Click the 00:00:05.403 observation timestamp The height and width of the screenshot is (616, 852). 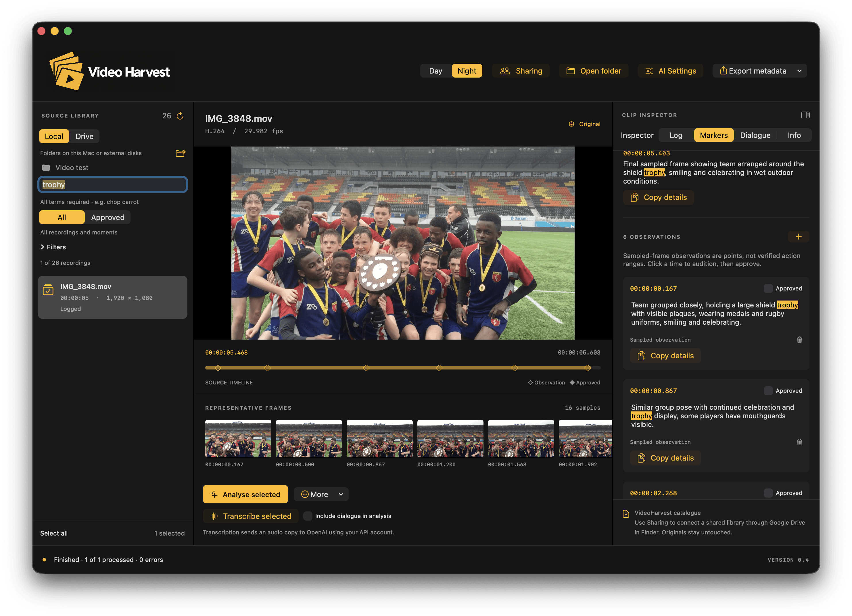click(646, 153)
